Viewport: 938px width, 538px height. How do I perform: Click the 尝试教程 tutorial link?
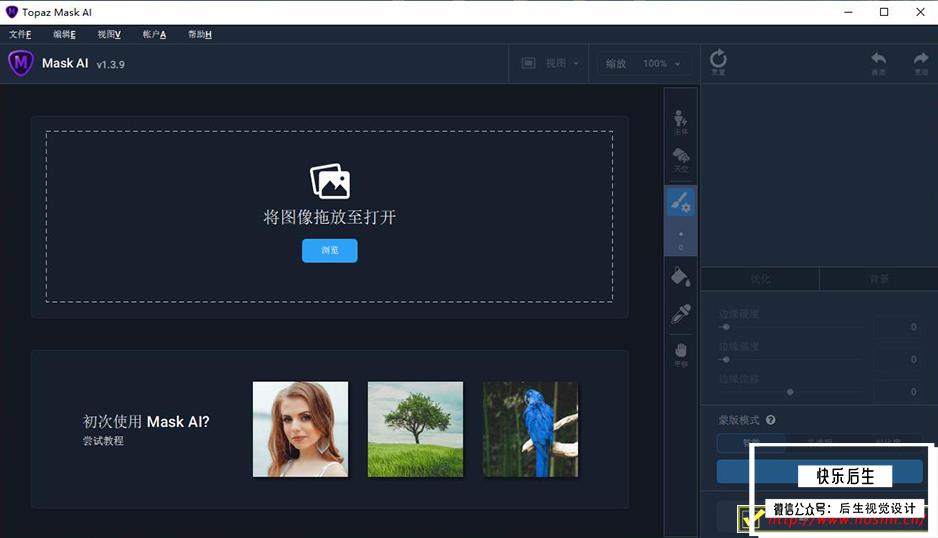coord(103,440)
